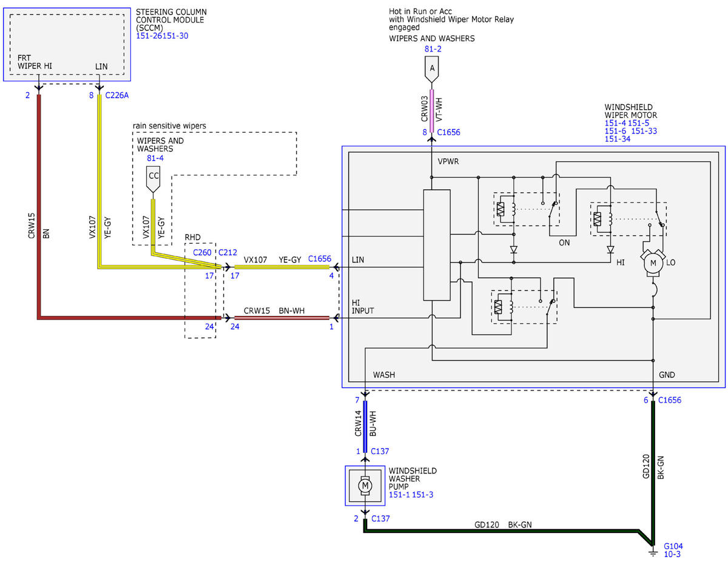Select the red CRW15 BN wire
The height and width of the screenshot is (562, 728).
pyautogui.click(x=40, y=206)
